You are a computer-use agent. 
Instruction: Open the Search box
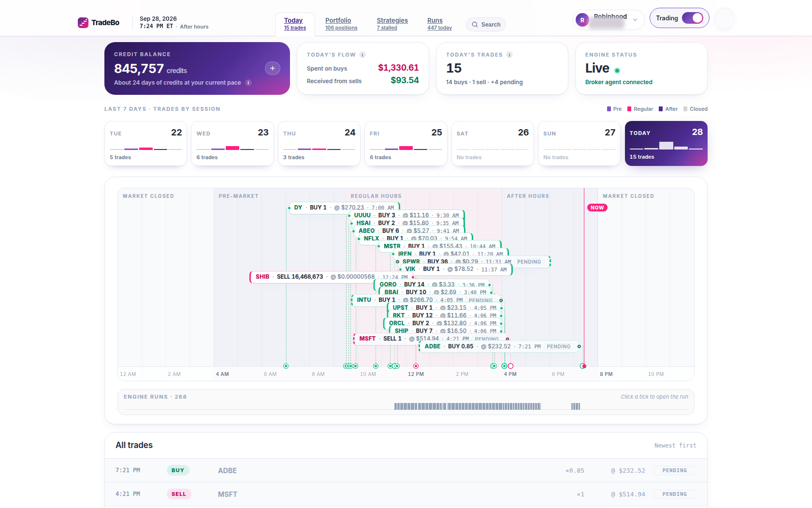click(486, 25)
